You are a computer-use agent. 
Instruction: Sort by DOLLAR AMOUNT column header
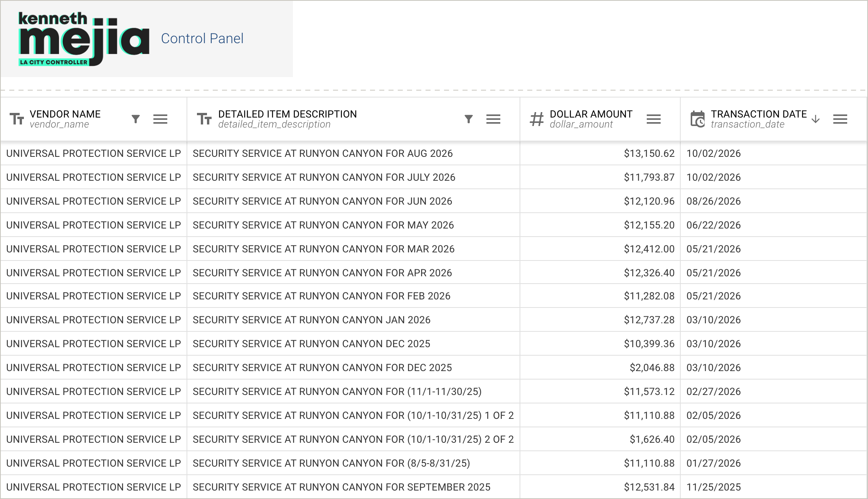pyautogui.click(x=591, y=114)
